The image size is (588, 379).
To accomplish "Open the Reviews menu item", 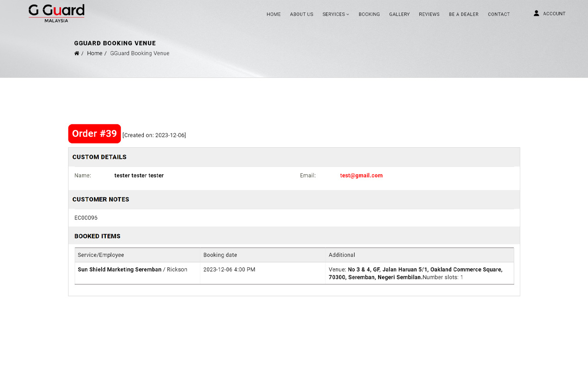I will (x=429, y=14).
